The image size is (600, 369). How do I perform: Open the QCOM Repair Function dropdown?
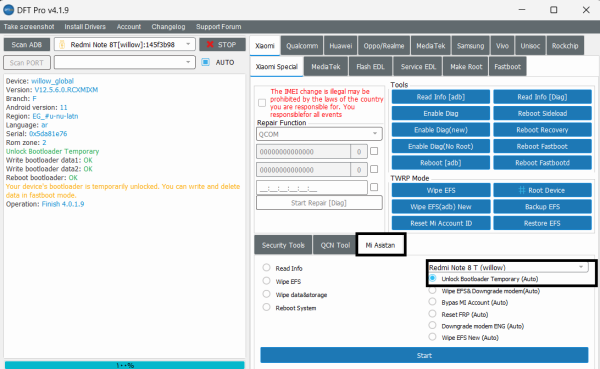[x=319, y=134]
